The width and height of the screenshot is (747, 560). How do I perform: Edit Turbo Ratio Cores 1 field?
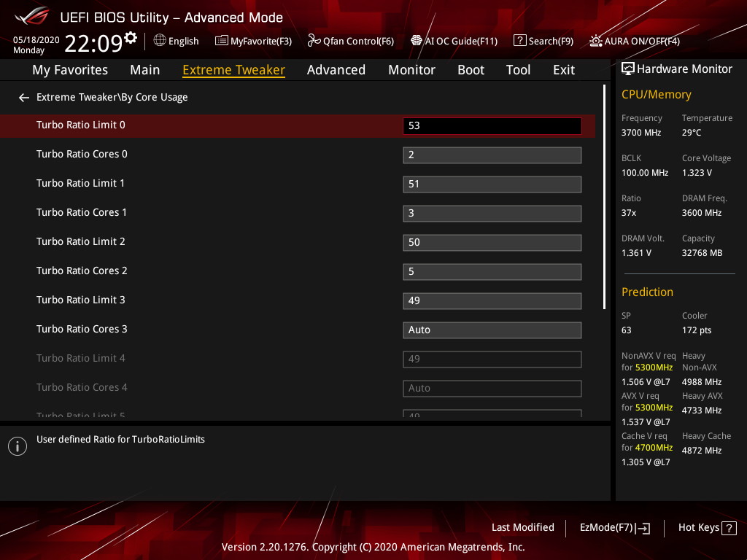coord(492,214)
